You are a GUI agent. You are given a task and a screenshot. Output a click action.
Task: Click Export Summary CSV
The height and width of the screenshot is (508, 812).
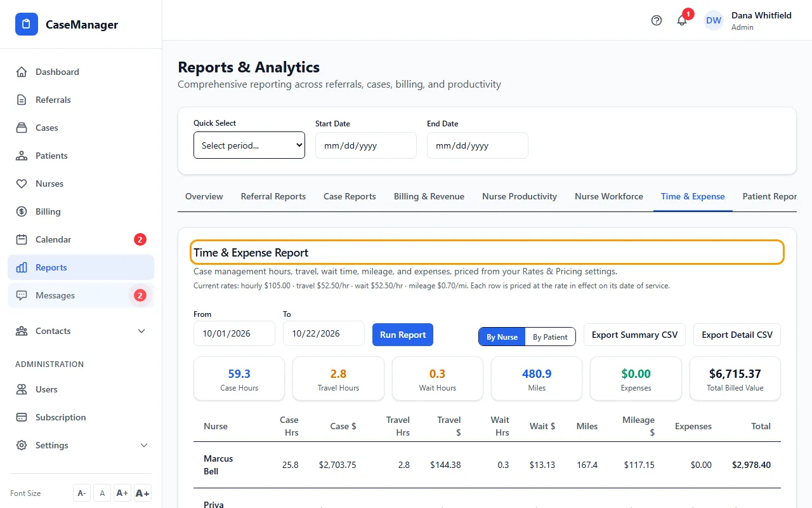[634, 335]
